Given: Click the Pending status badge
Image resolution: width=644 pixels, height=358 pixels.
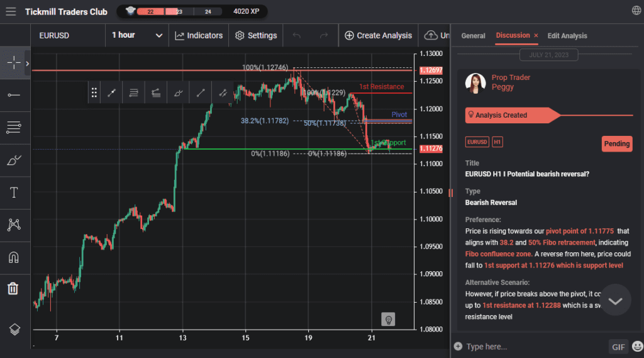Looking at the screenshot, I should tap(617, 144).
